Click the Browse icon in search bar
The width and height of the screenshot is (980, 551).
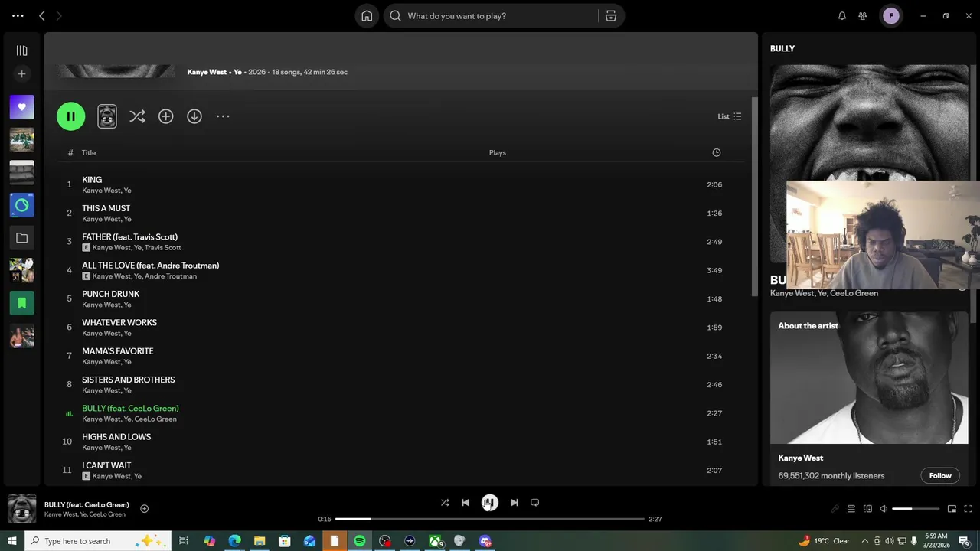[x=611, y=16]
